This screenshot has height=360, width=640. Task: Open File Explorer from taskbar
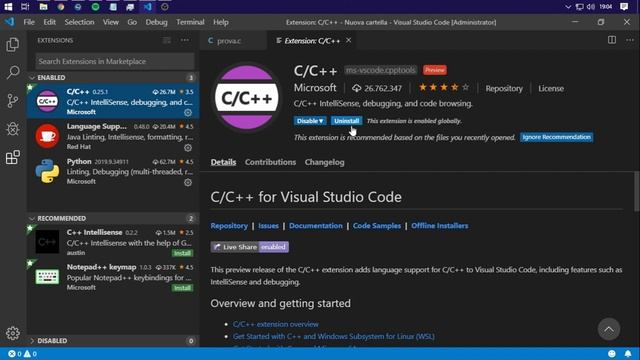pos(43,7)
